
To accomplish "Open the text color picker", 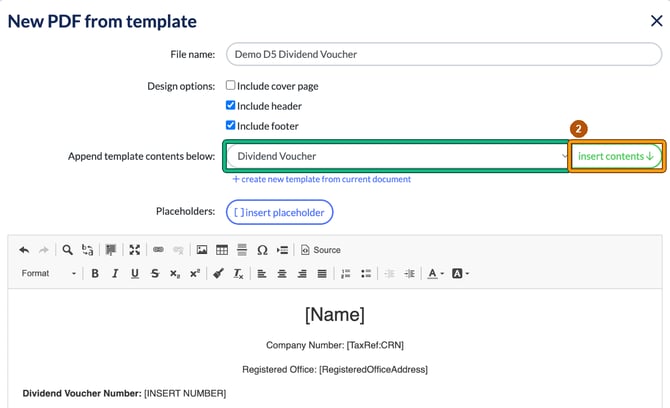I will point(435,273).
